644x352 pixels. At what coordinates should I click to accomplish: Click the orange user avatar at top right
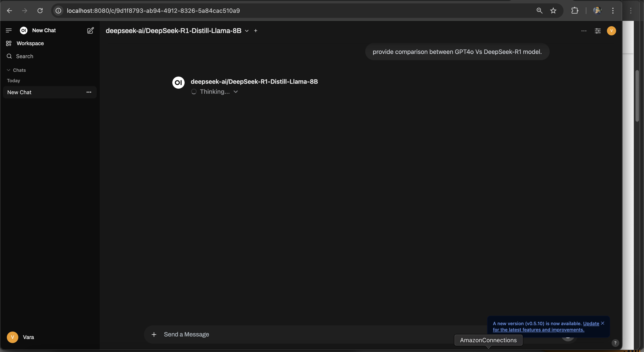611,31
